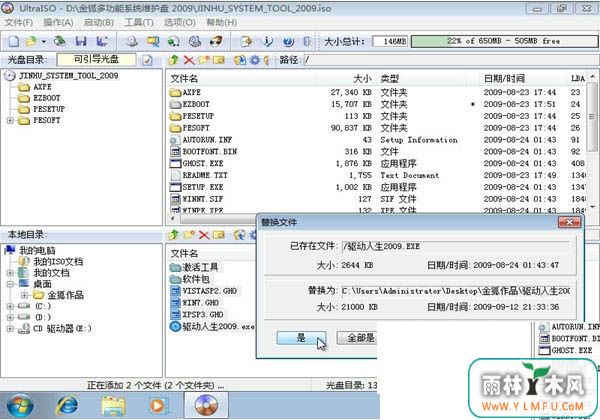Click the Open file folder toolbar icon
The width and height of the screenshot is (600, 420).
31,41
